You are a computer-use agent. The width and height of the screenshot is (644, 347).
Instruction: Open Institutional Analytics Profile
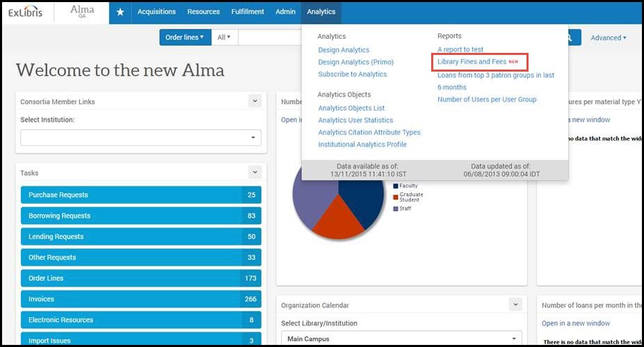click(x=362, y=144)
